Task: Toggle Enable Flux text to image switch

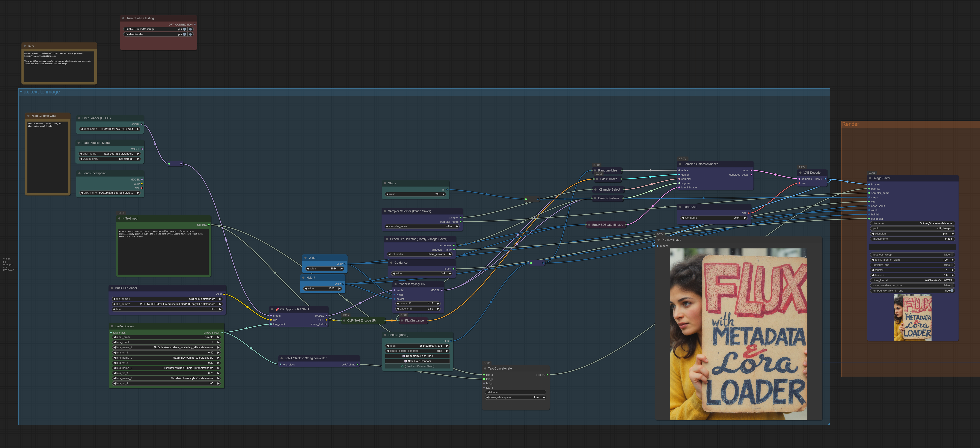Action: click(184, 29)
